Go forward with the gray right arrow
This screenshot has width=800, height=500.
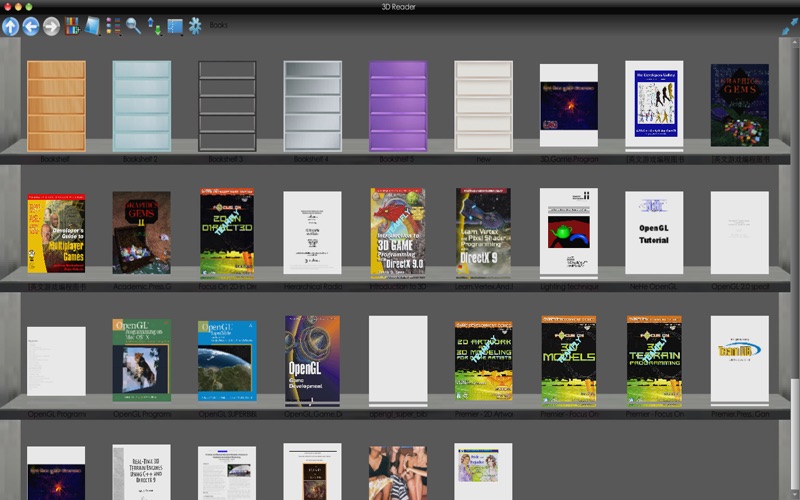coord(51,26)
